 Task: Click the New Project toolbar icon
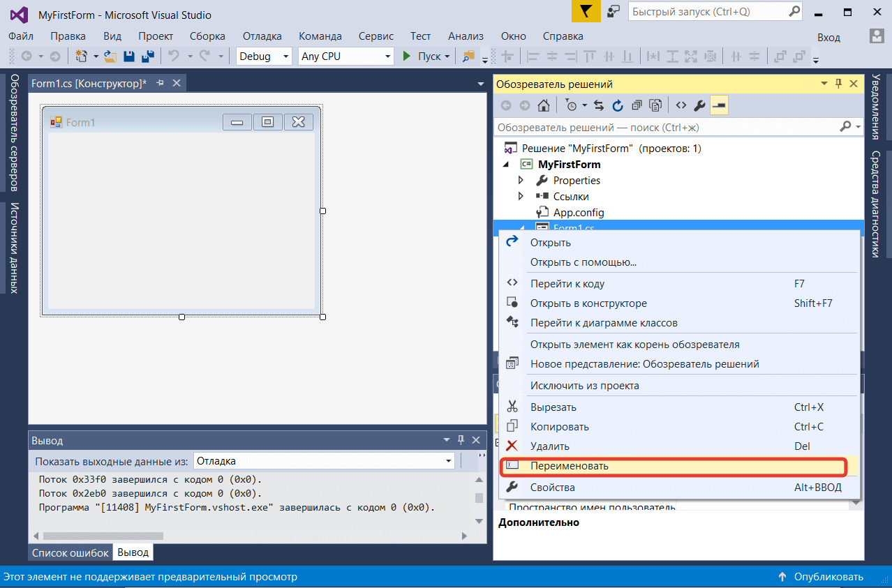pos(82,56)
